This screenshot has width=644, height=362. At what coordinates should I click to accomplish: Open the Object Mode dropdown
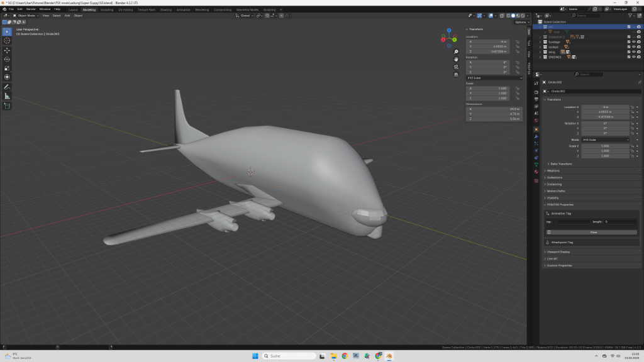28,16
